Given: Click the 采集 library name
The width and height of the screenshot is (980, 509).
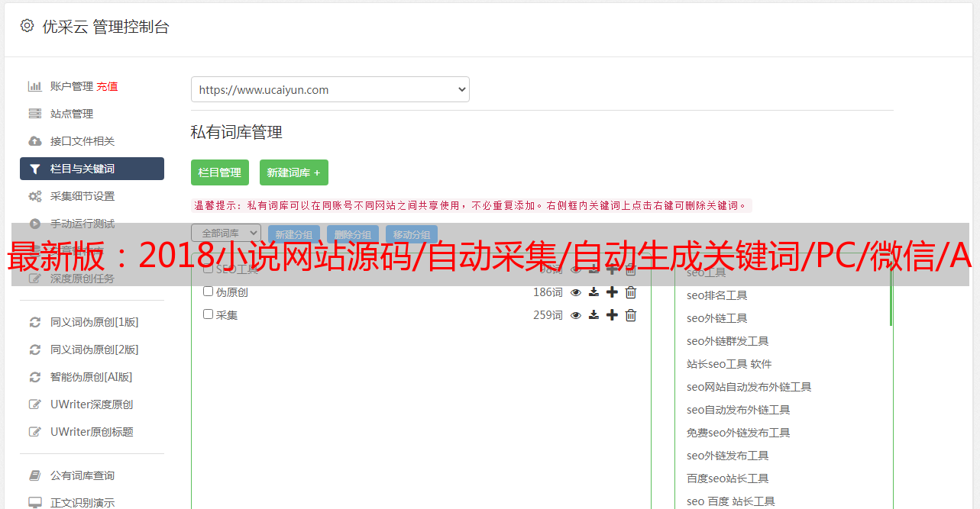Looking at the screenshot, I should 227,315.
